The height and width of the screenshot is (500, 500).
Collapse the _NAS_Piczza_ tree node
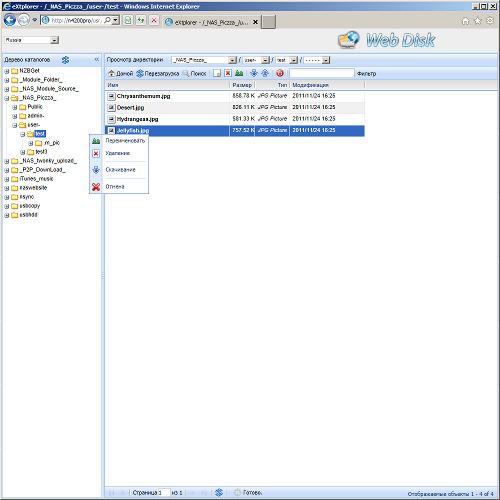point(7,98)
